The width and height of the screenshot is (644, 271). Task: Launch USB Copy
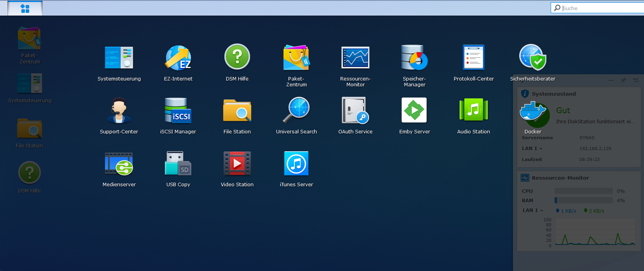(178, 163)
